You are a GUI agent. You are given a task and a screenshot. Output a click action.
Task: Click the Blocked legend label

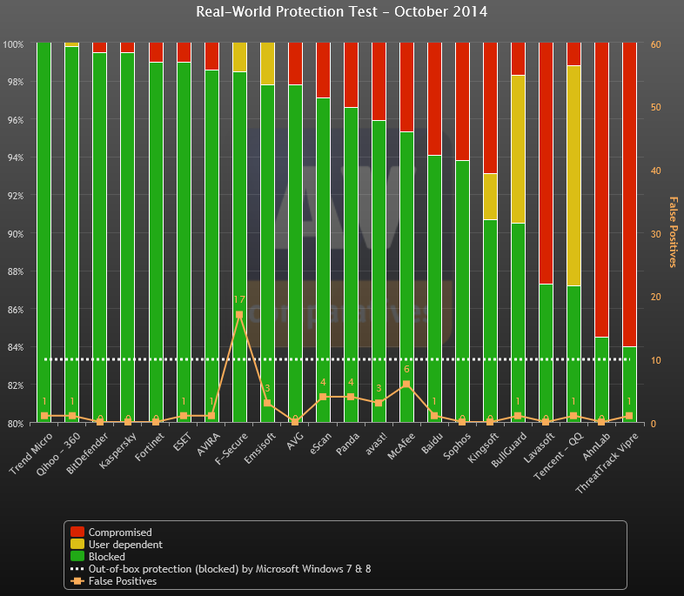[107, 557]
